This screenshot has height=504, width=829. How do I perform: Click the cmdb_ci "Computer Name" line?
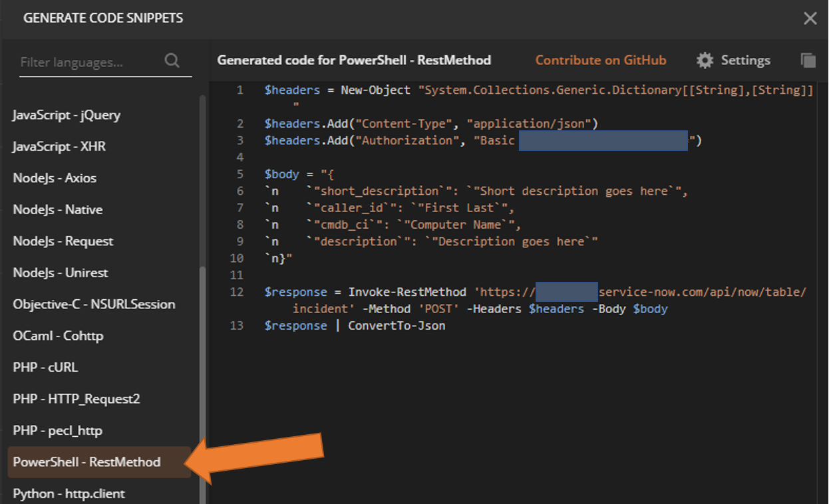point(393,225)
